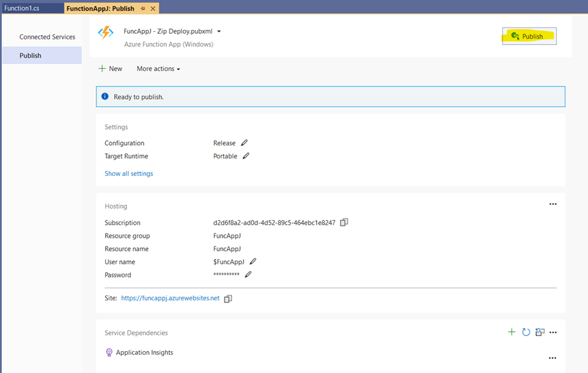Edit the User name $FuncAppJ
Image resolution: width=588 pixels, height=373 pixels.
pos(253,262)
